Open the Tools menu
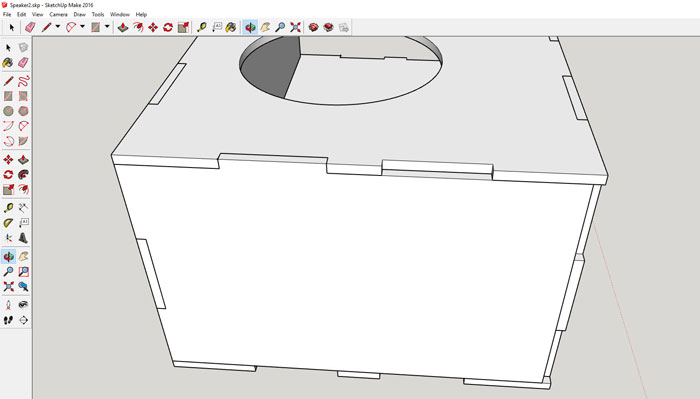The height and width of the screenshot is (399, 700). 98,14
